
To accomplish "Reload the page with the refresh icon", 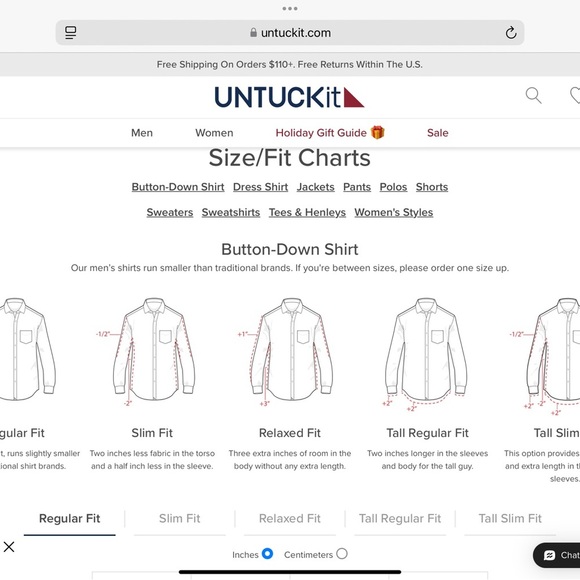I will pyautogui.click(x=511, y=33).
